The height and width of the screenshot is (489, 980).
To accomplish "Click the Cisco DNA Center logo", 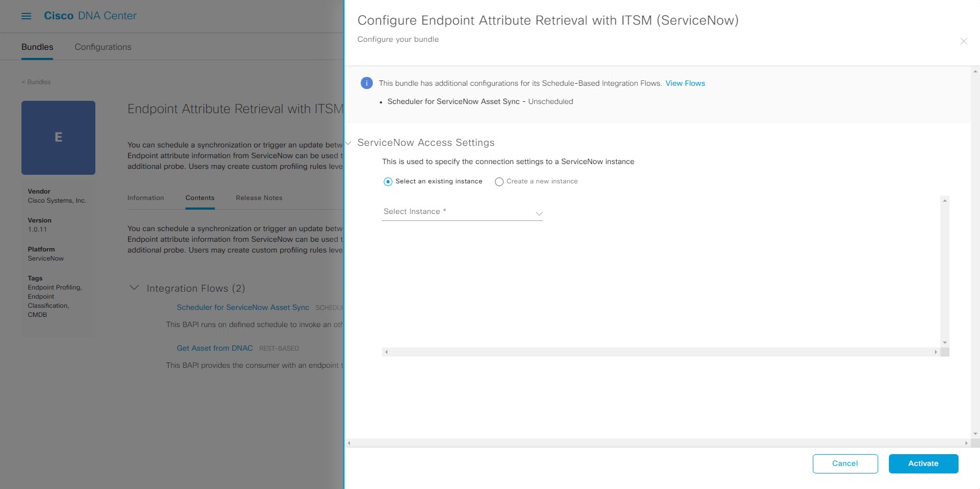I will [90, 16].
